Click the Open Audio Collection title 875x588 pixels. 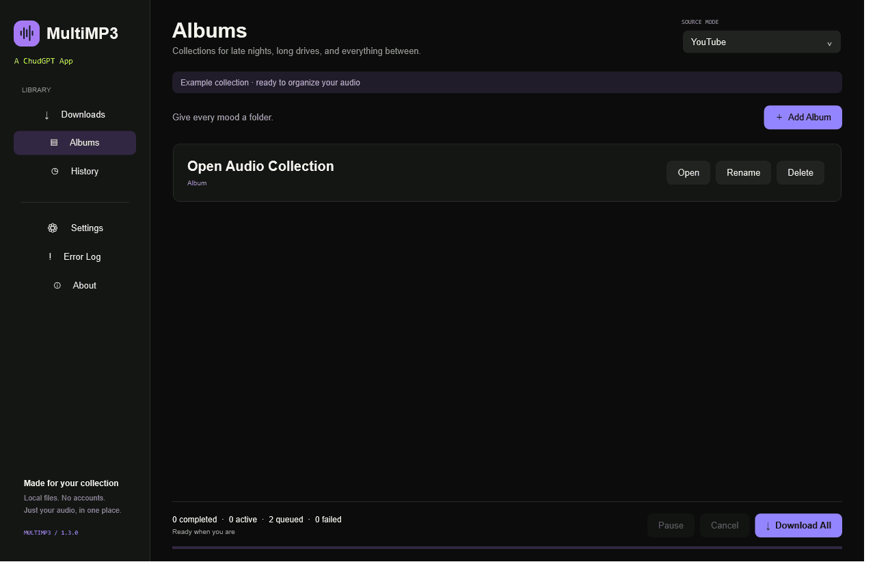click(260, 166)
